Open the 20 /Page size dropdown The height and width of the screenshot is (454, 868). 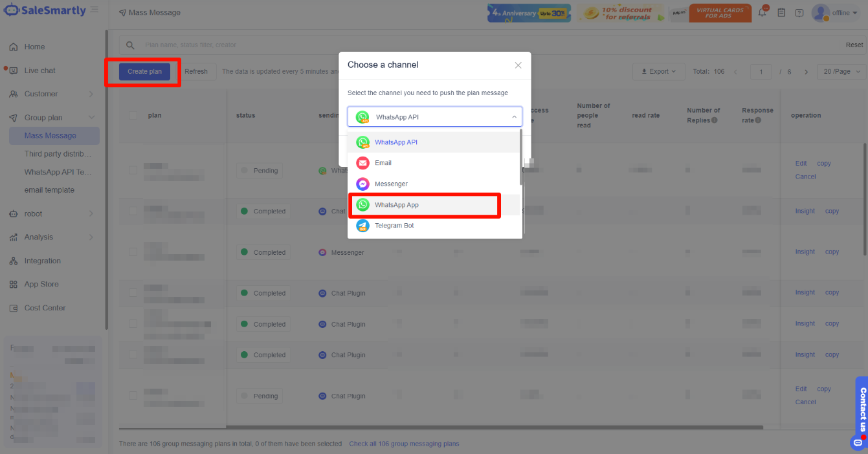[841, 71]
